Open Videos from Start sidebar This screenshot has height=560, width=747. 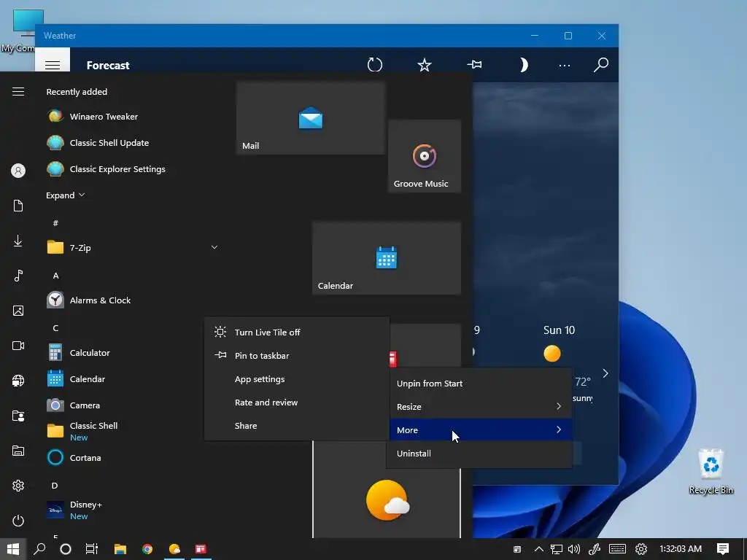(x=18, y=346)
